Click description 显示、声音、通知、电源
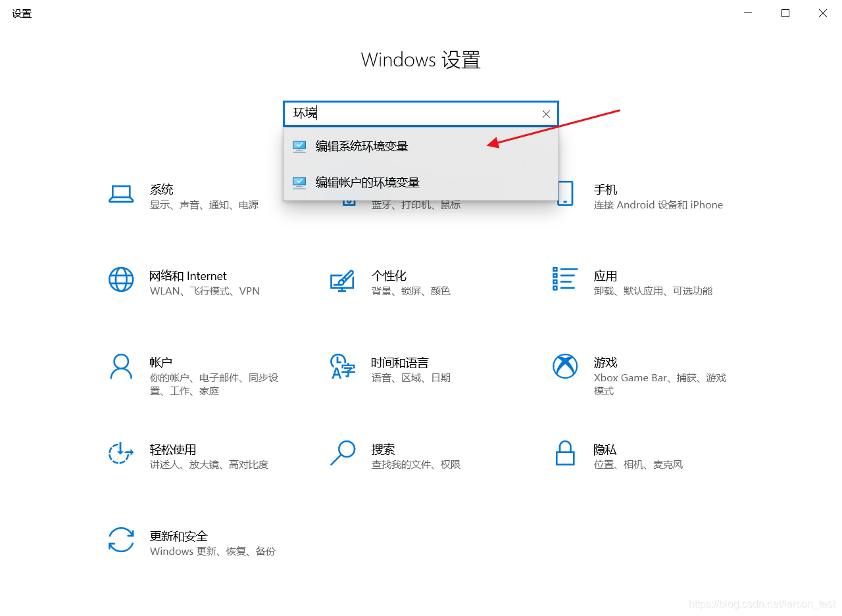The image size is (842, 616). coord(205,205)
